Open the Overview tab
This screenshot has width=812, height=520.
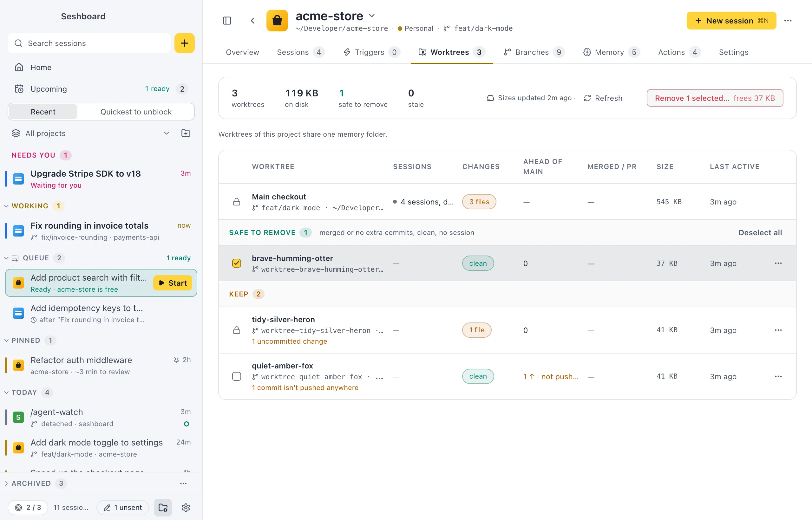242,52
